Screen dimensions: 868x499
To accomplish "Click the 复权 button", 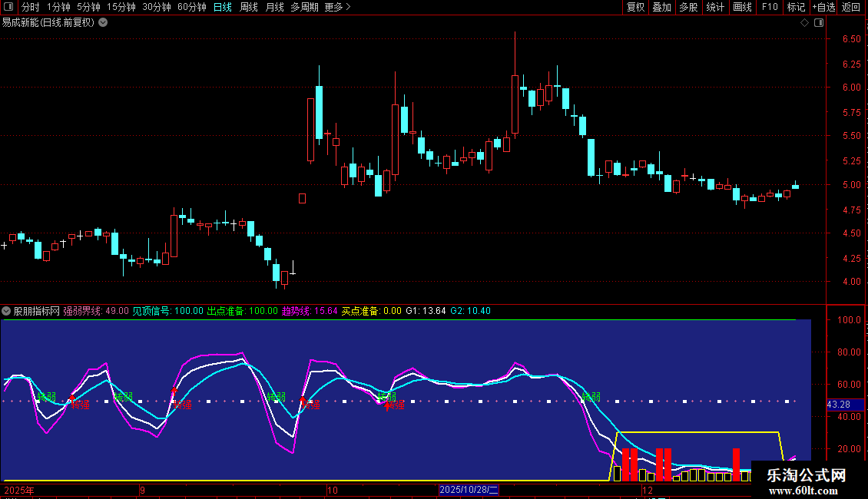I will coord(635,7).
